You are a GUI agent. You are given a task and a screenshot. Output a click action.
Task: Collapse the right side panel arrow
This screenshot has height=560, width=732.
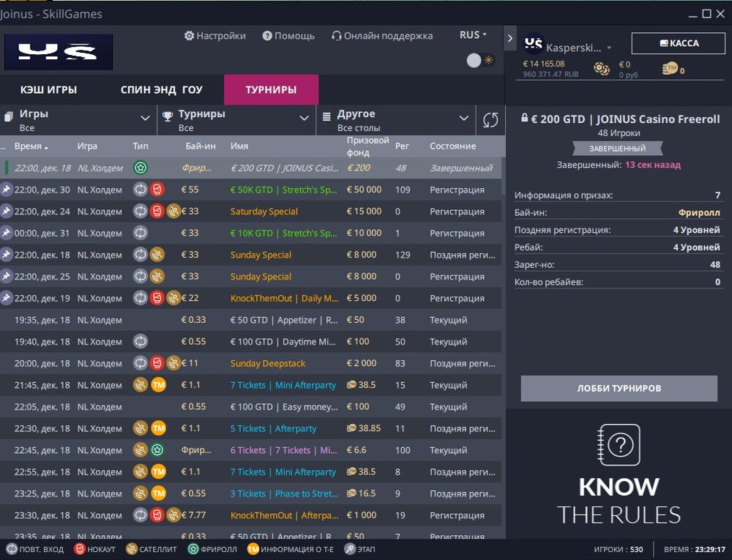pyautogui.click(x=509, y=38)
